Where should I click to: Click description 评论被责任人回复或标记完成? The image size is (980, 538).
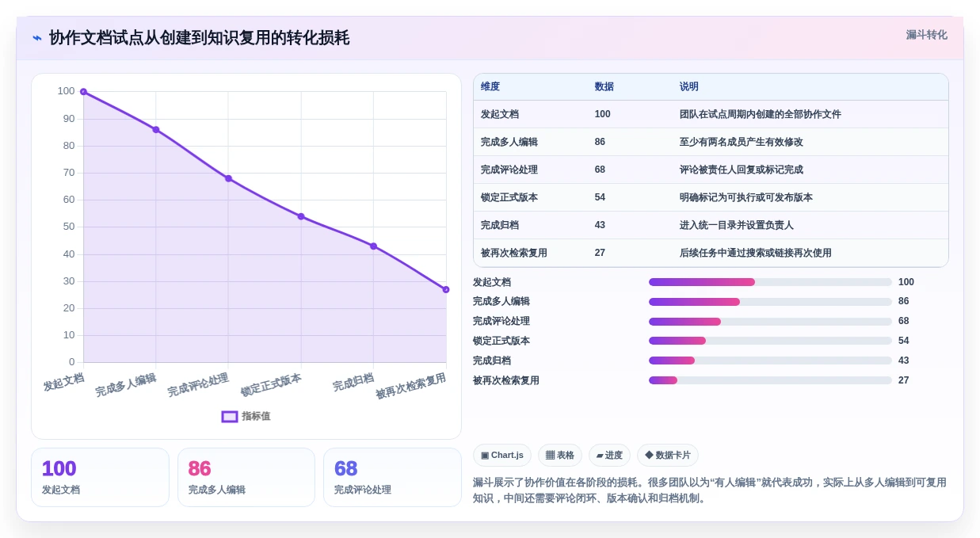click(x=742, y=170)
